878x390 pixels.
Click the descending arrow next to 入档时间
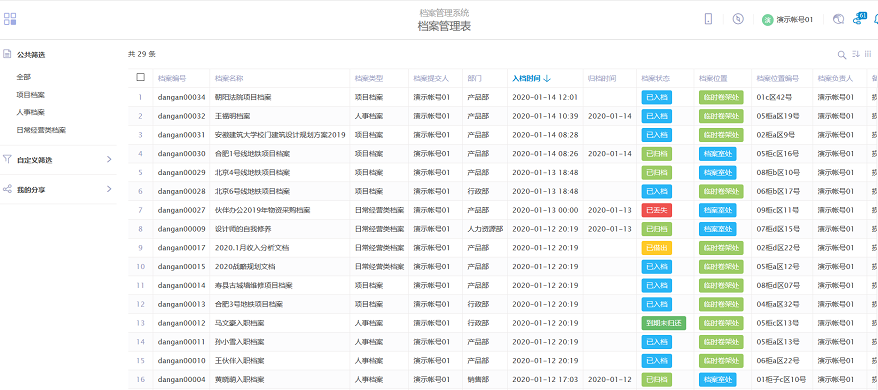[x=547, y=78]
